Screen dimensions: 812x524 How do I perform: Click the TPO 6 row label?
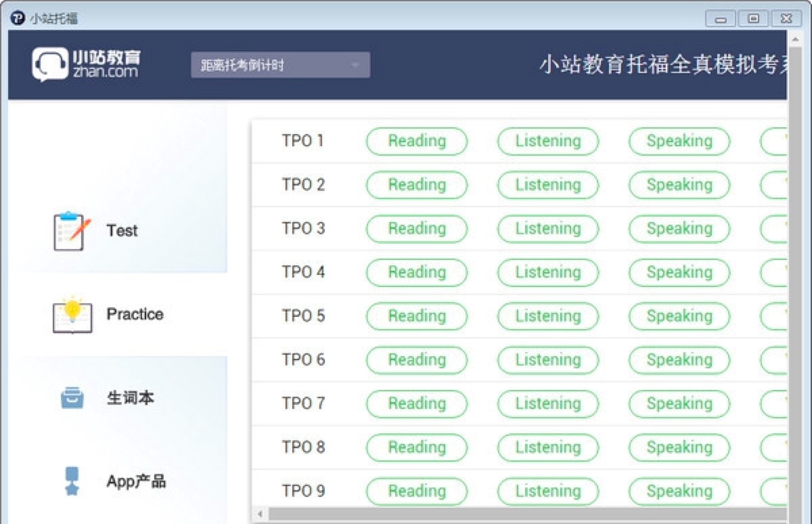click(303, 360)
